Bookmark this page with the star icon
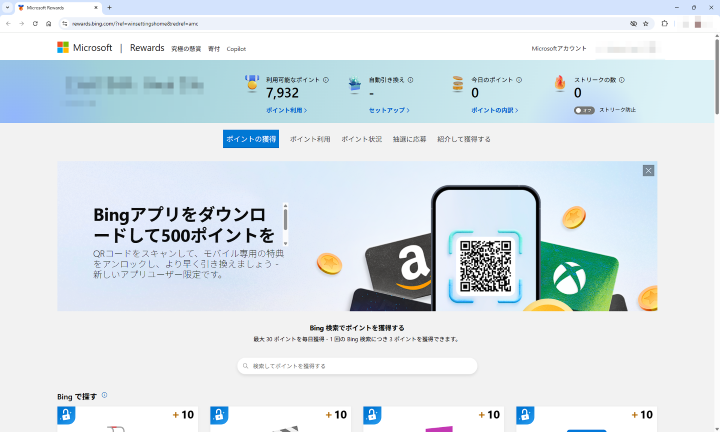This screenshot has height=432, width=720. point(646,23)
